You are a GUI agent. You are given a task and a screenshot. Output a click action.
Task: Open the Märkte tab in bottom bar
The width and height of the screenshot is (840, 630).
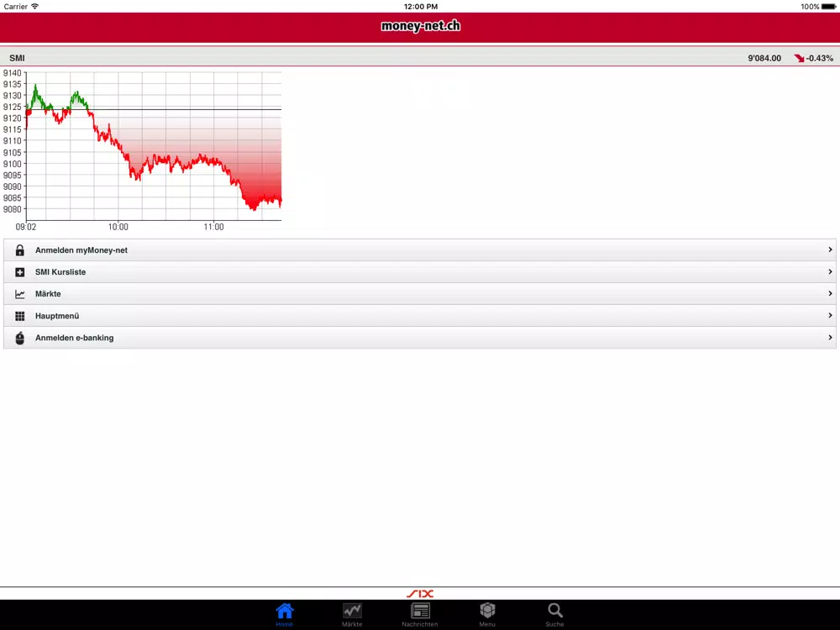(352, 614)
